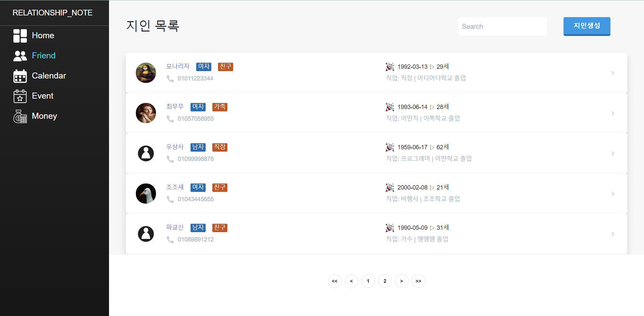Image resolution: width=644 pixels, height=316 pixels.
Task: Click the phone icon beside 파교신's number
Action: pyautogui.click(x=170, y=239)
